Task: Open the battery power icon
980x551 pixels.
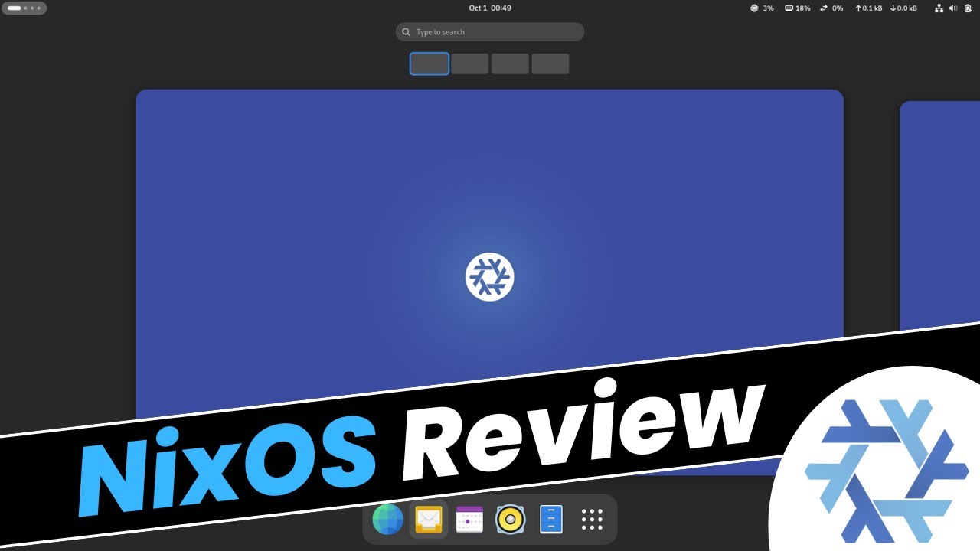Action: click(968, 8)
